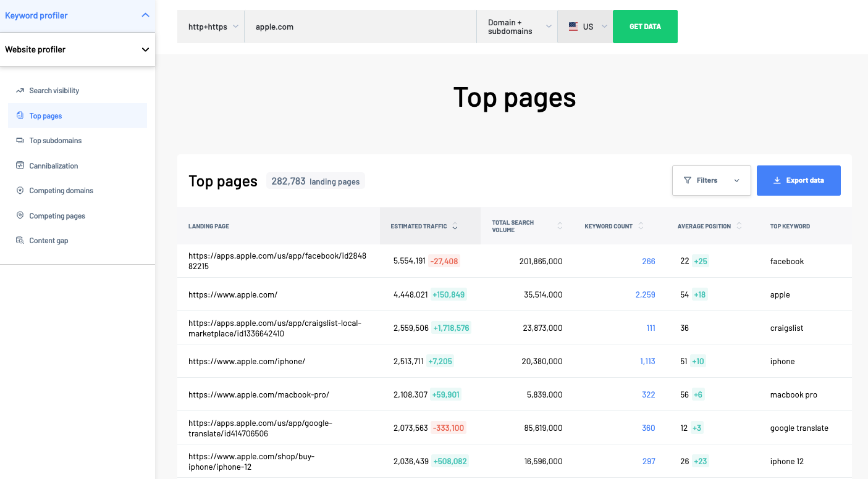
Task: Open the http+https protocol dropdown
Action: click(211, 26)
